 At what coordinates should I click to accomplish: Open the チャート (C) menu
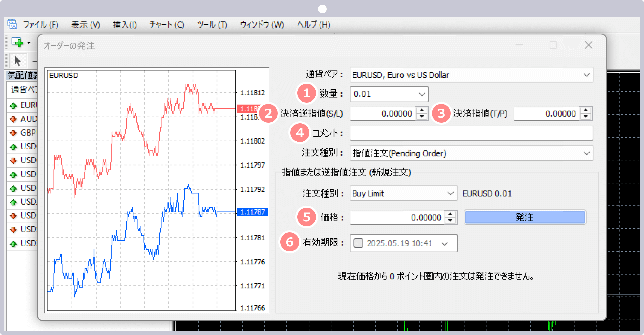(167, 25)
